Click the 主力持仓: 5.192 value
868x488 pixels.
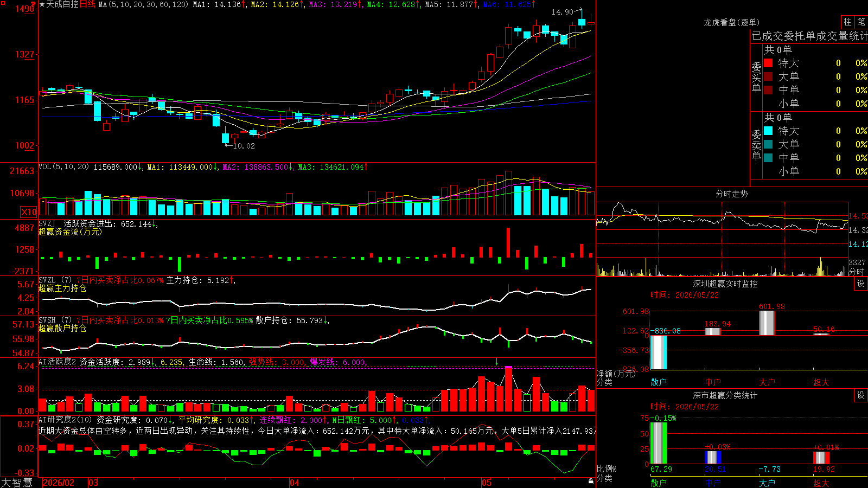tap(197, 280)
